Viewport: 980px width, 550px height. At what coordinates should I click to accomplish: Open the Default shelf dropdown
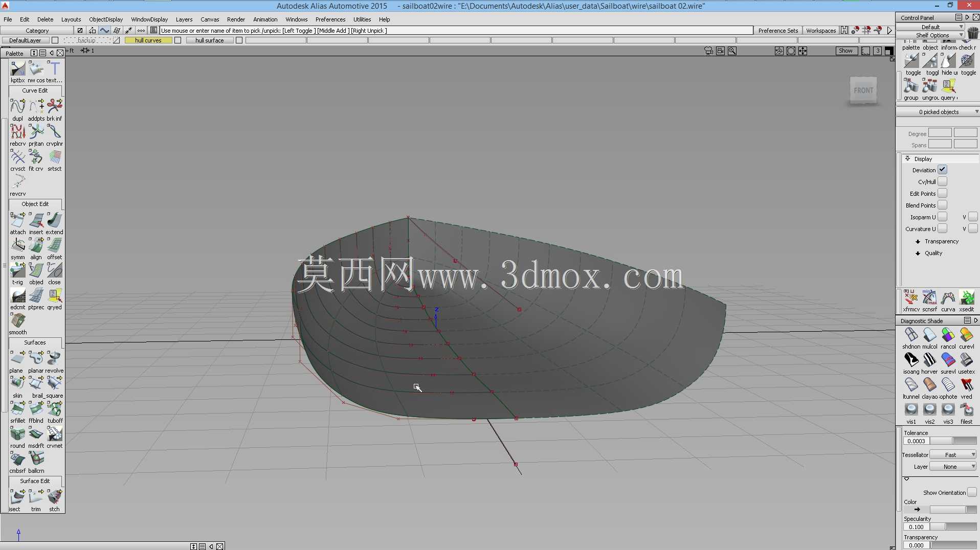tap(930, 27)
